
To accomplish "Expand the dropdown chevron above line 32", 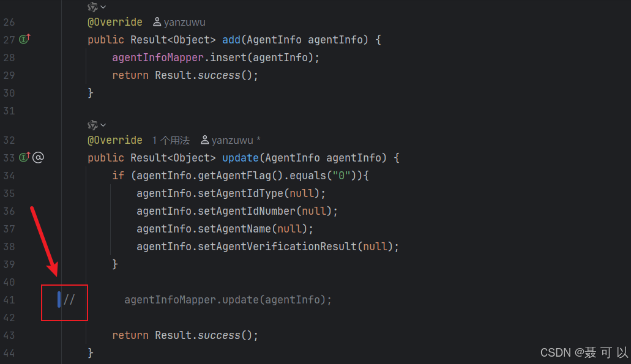I will [103, 125].
